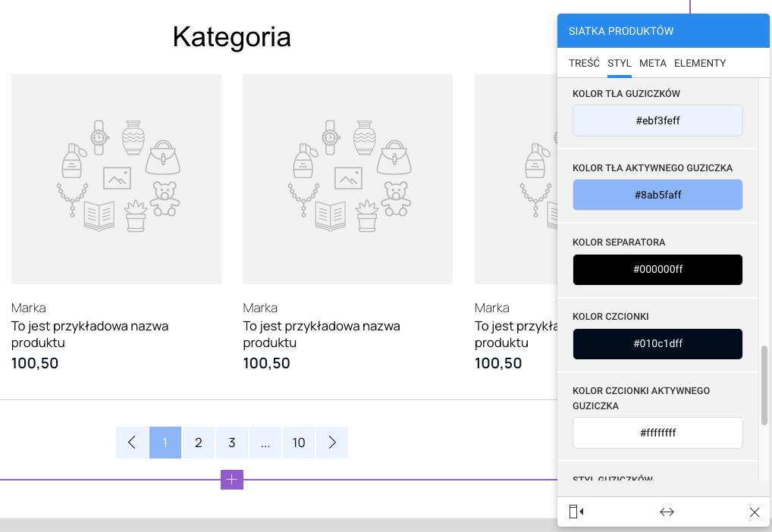Click the previous page arrow in pagination
The width and height of the screenshot is (772, 532).
tap(132, 443)
